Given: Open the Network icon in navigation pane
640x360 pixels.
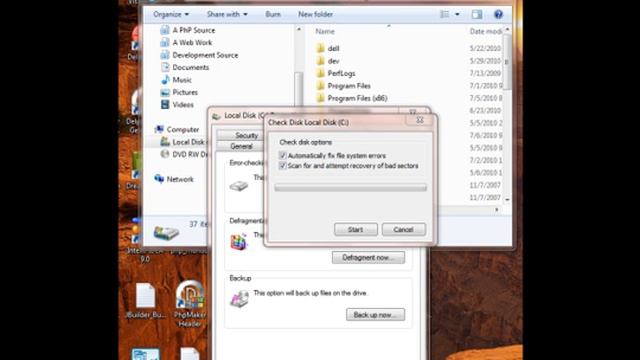Looking at the screenshot, I should [159, 179].
